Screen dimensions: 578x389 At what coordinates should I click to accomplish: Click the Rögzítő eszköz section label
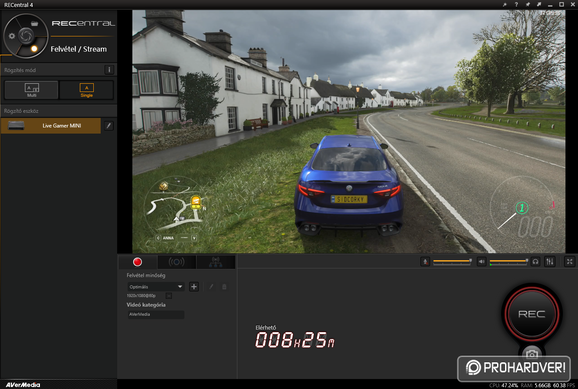coord(21,111)
